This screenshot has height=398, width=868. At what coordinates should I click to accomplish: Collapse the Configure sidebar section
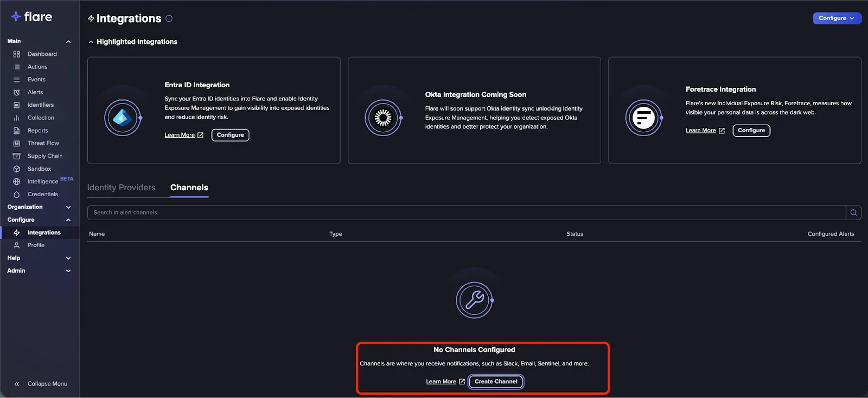[68, 220]
